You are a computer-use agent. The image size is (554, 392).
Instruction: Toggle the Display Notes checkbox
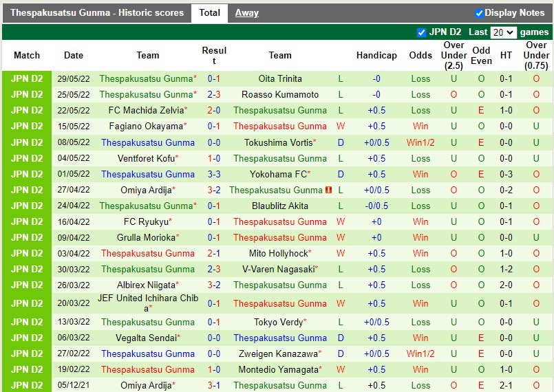pyautogui.click(x=479, y=13)
